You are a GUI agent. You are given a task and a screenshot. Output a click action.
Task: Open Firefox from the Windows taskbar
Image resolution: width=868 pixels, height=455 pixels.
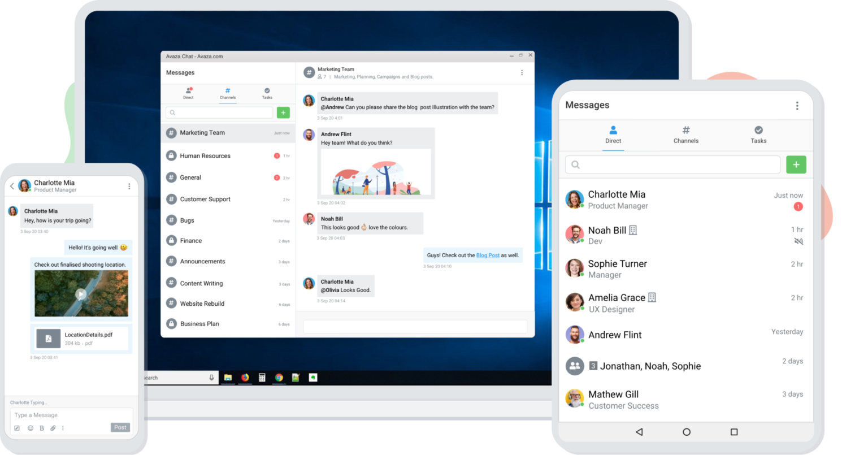(245, 377)
